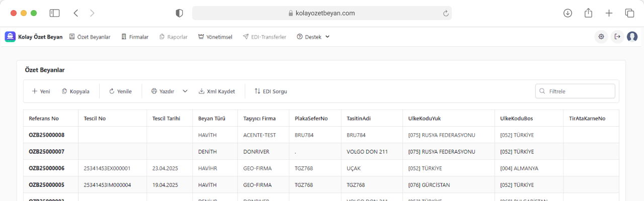644x201 pixels.
Task: Open the user profile avatar
Action: pos(632,37)
